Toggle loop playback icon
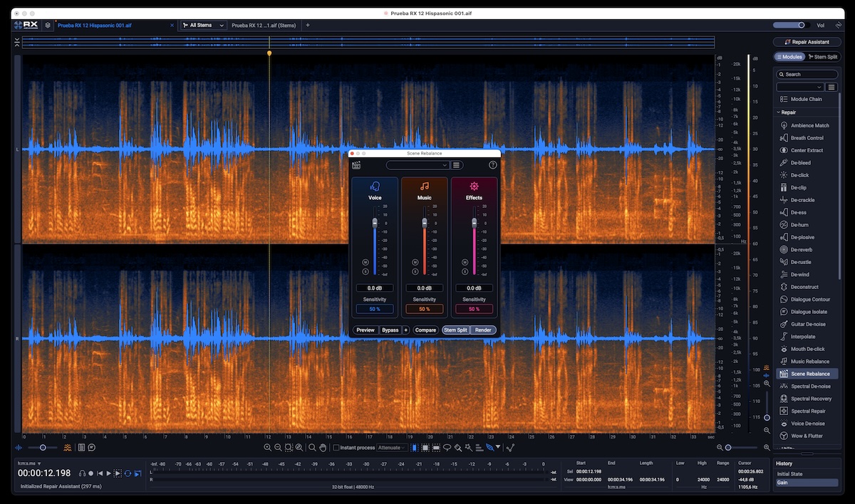Image resolution: width=855 pixels, height=504 pixels. (128, 473)
